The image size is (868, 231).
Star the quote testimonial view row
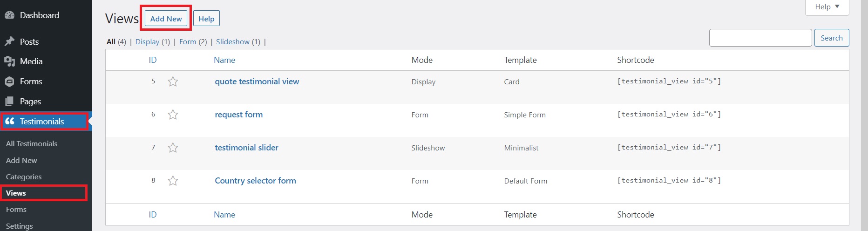(x=173, y=82)
